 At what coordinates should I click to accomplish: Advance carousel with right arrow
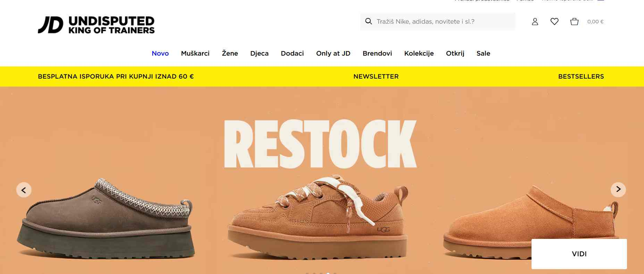[618, 190]
